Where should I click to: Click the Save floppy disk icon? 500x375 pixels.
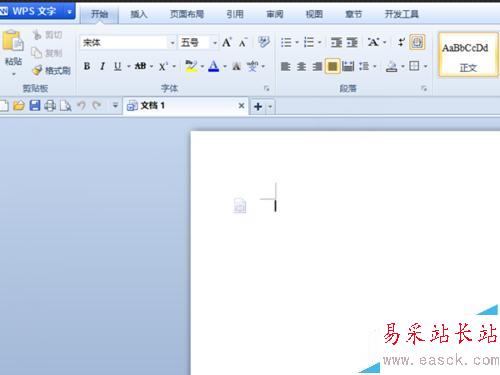(35, 106)
